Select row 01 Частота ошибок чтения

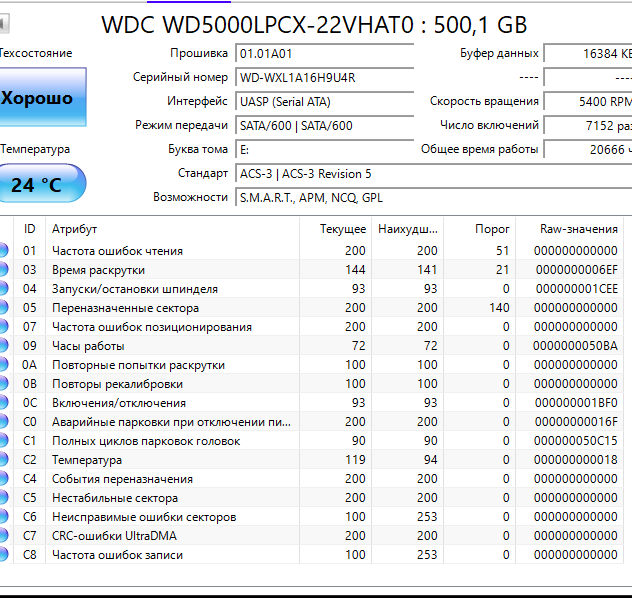(x=311, y=251)
